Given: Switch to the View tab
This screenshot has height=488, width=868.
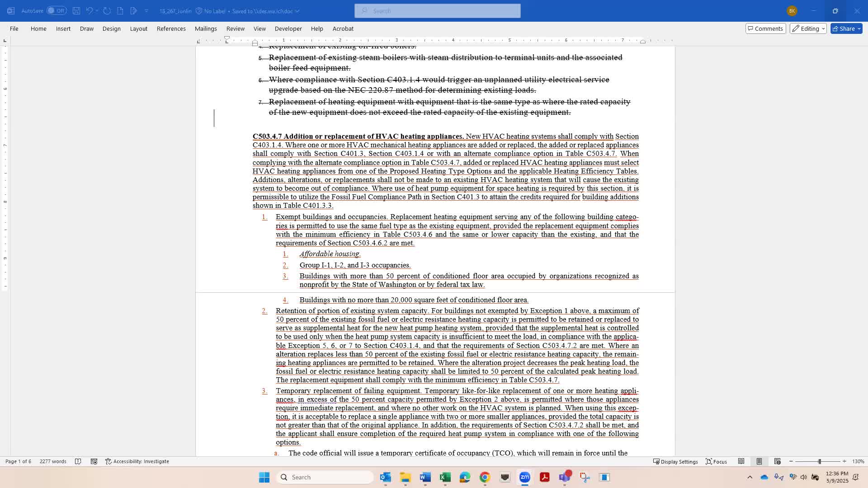Looking at the screenshot, I should click(x=259, y=28).
